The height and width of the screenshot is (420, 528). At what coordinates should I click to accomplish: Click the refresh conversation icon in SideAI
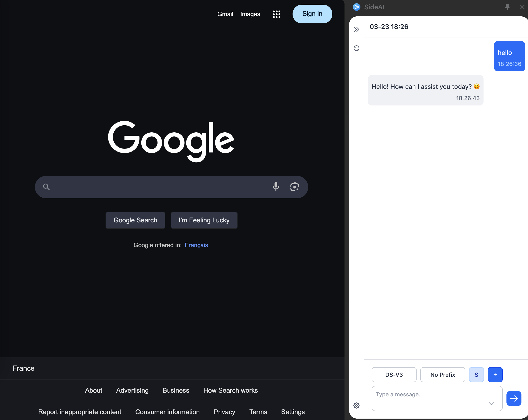356,48
